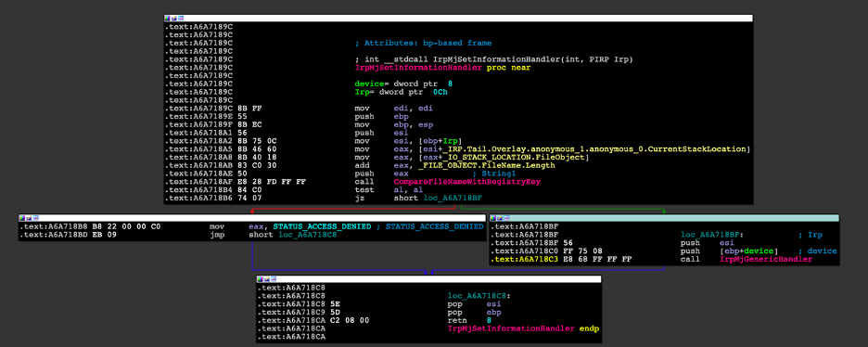Image resolution: width=868 pixels, height=347 pixels.
Task: Click the address .text:A6A718BD of the jmp
Action: 53,236
